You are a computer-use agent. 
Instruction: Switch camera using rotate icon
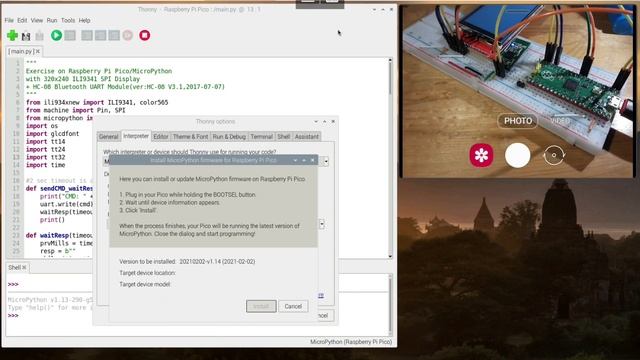[x=553, y=155]
